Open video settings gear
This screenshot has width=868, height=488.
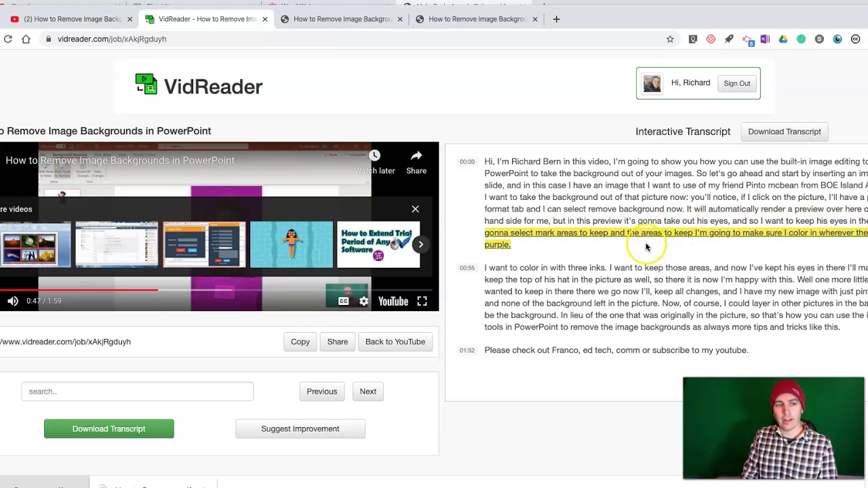tap(364, 301)
